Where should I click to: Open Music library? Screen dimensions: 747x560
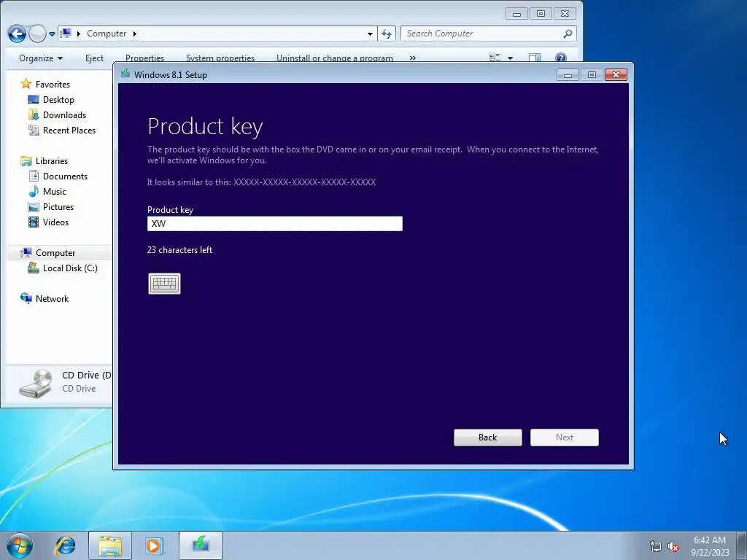click(54, 192)
